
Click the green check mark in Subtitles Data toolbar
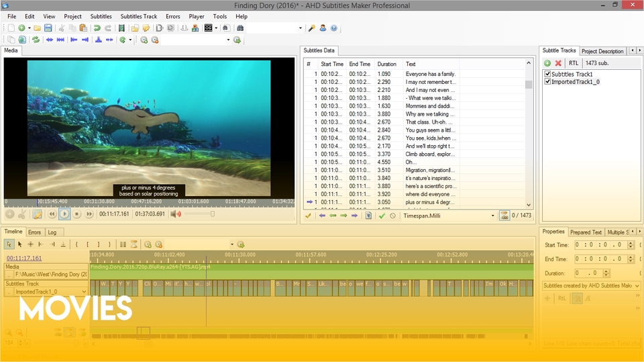point(382,216)
